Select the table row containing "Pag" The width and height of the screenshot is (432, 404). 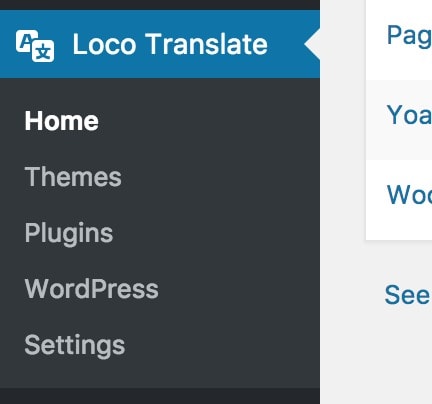click(399, 40)
